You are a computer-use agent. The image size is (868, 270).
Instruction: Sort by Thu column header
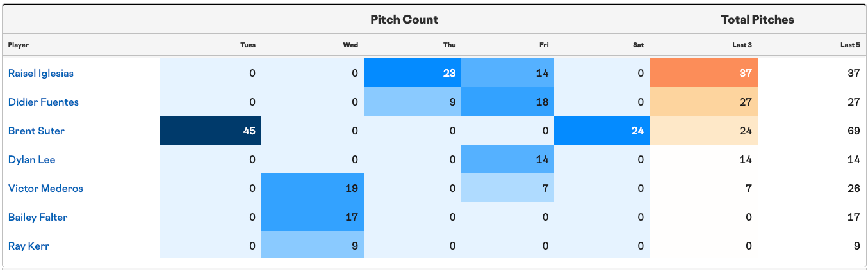tap(450, 45)
